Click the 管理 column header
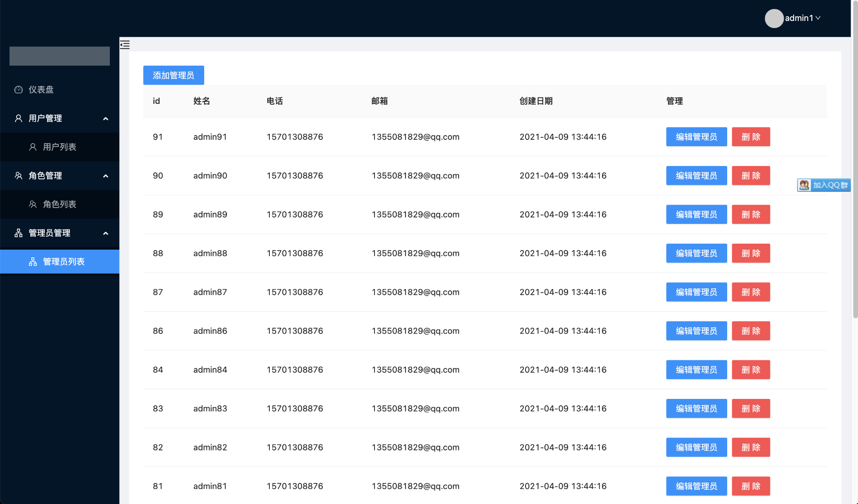858x504 pixels. pos(674,101)
